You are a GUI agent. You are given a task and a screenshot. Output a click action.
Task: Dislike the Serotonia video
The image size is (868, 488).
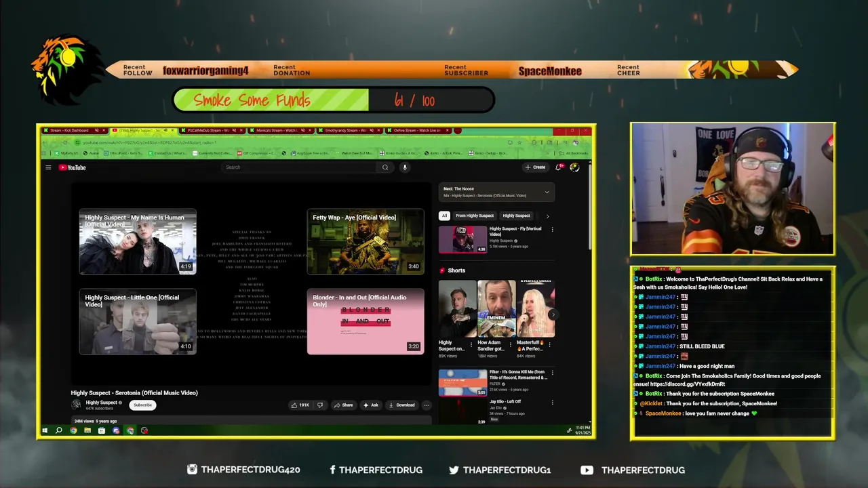(x=320, y=405)
